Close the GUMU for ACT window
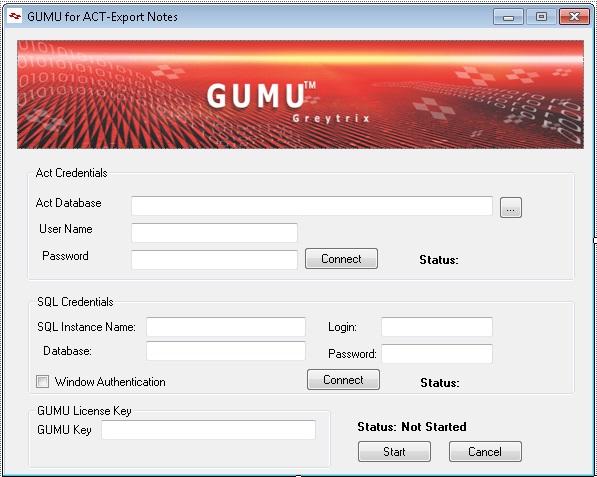The image size is (597, 477). point(574,17)
